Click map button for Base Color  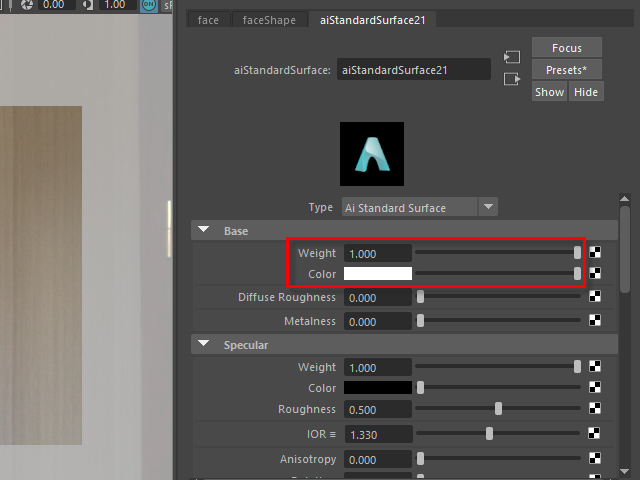595,273
